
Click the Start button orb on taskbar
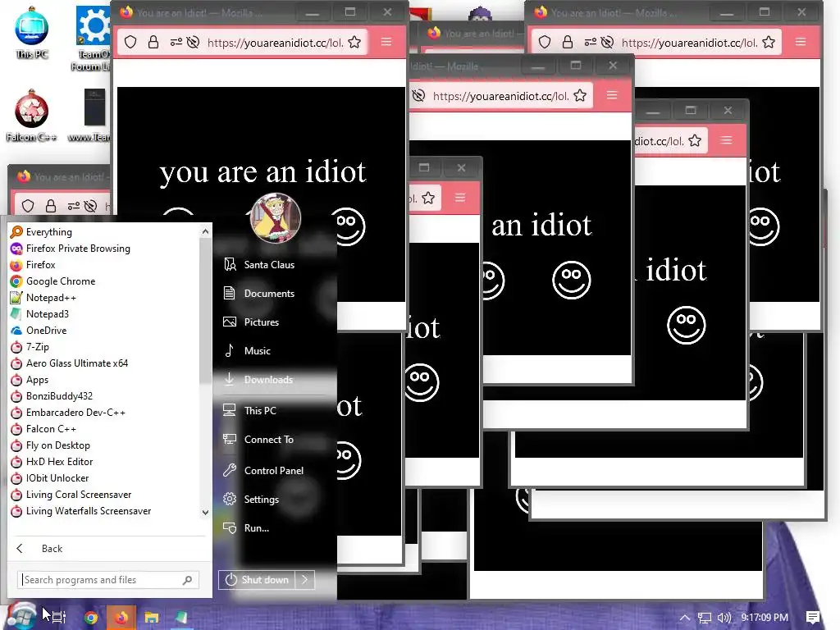[x=21, y=616]
